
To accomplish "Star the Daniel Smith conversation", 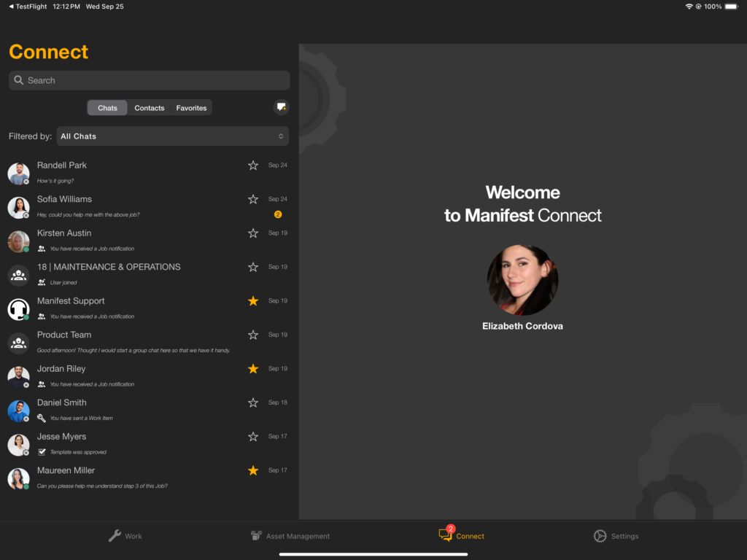I will pos(253,402).
